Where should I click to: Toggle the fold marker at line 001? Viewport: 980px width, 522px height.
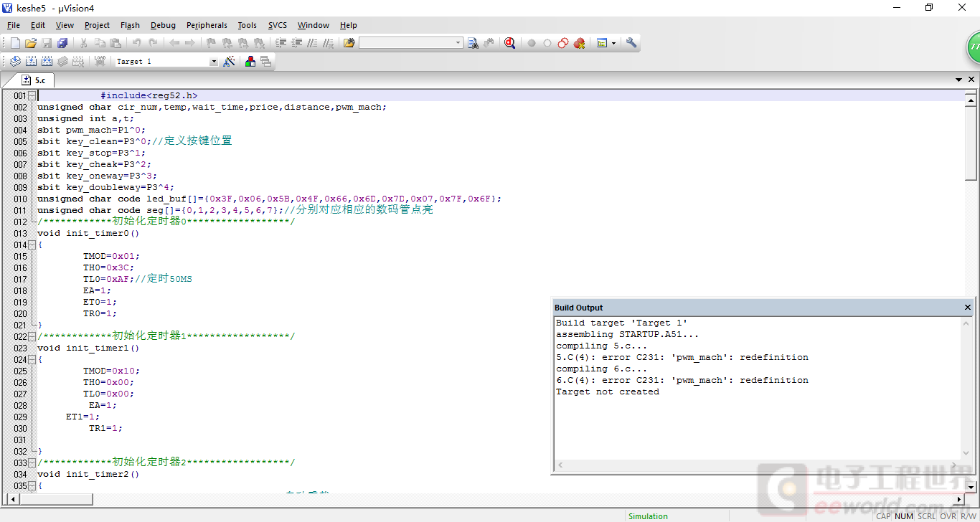(x=32, y=95)
